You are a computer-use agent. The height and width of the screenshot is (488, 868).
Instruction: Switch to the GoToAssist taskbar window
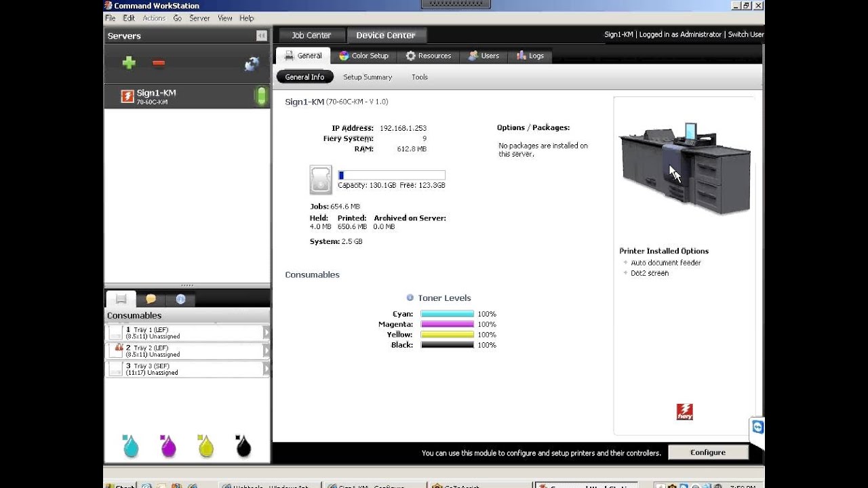pyautogui.click(x=479, y=485)
